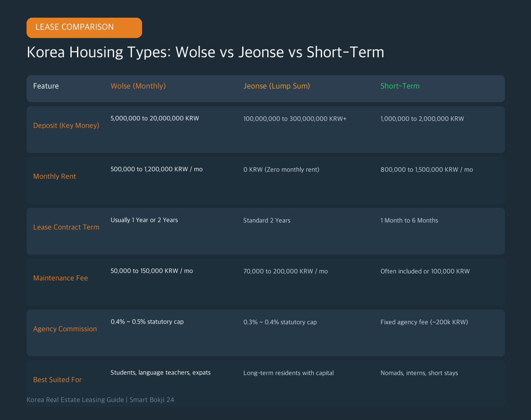Viewport: 531px width, 420px height.
Task: Click the 'Usually 1 Year or 2 Years' cell
Action: [144, 220]
